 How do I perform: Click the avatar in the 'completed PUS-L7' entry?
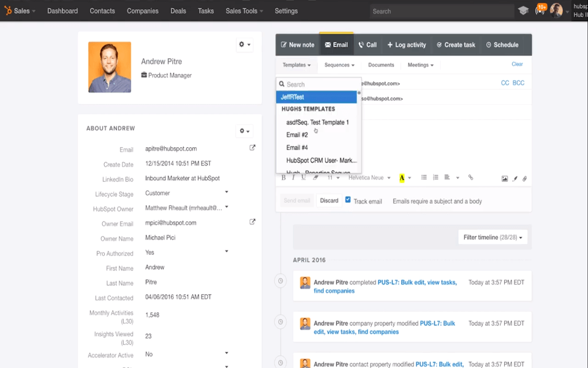click(305, 283)
